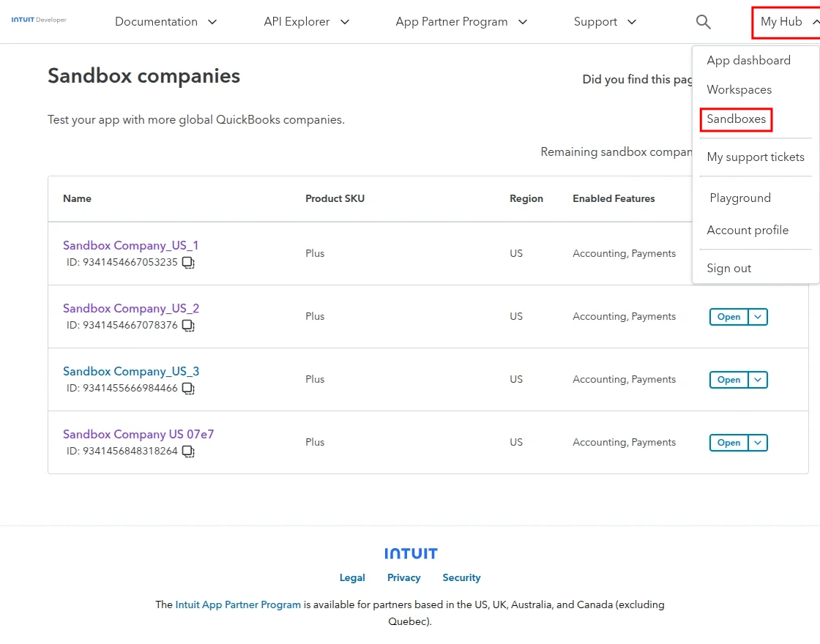Click the ID 9341454667053235 text
Viewport: 820px width, 644px height.
122,263
